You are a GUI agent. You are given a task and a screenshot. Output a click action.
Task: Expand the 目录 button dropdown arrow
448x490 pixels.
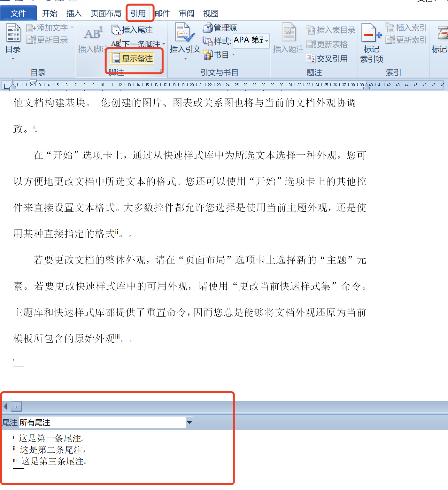tap(13, 59)
